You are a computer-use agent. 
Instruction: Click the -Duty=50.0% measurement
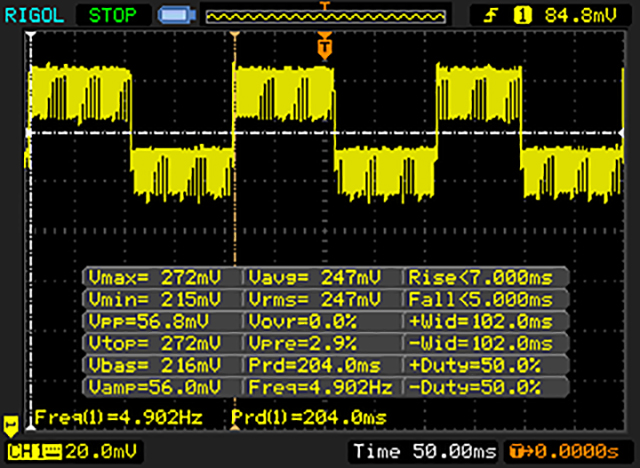coord(475,387)
